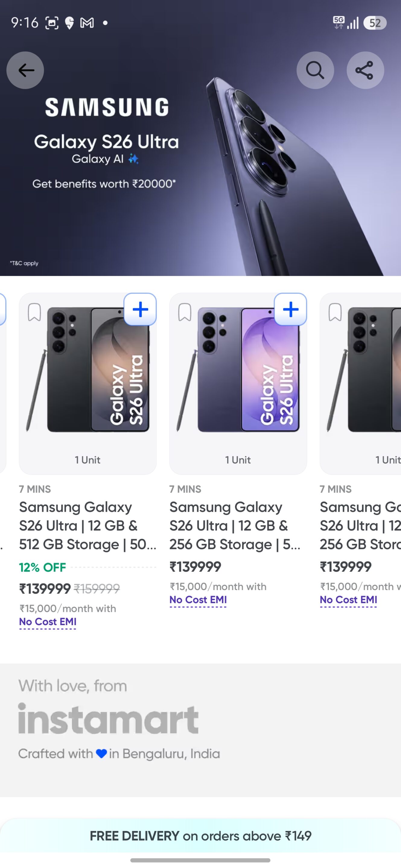The image size is (401, 868).
Task: Open No Cost EMI link under 512 GB phone
Action: 48,622
